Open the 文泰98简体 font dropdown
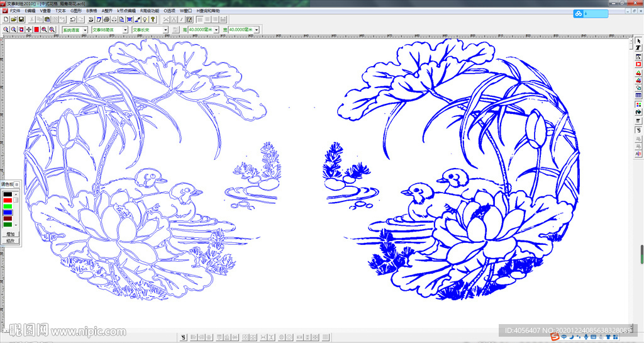644x343 pixels. point(125,30)
